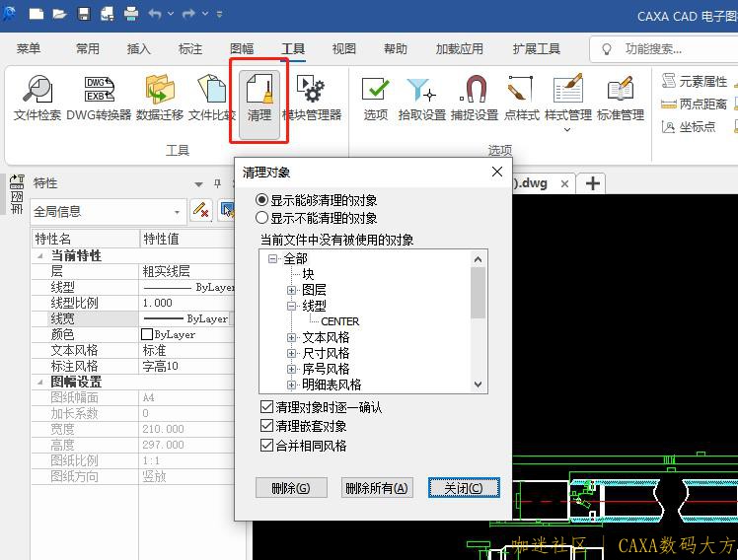This screenshot has height=560, width=738.
Task: Open 拾取设置 pick settings funnel icon
Action: (421, 97)
